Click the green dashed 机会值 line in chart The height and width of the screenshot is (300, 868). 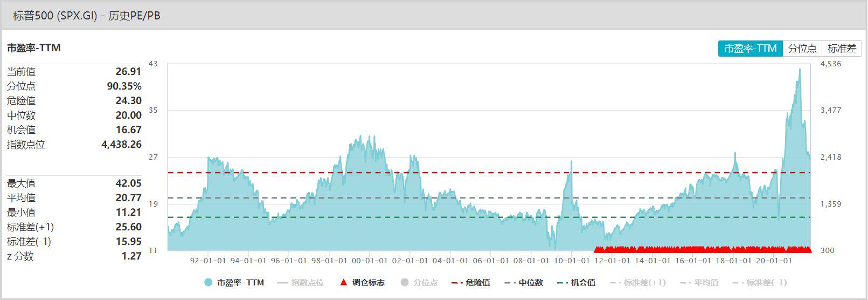[x=489, y=217]
